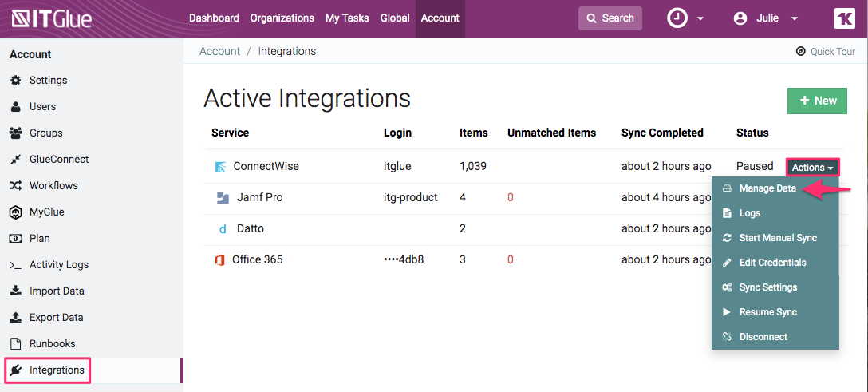This screenshot has height=392, width=868.
Task: Click the Datto service icon
Action: (x=223, y=228)
